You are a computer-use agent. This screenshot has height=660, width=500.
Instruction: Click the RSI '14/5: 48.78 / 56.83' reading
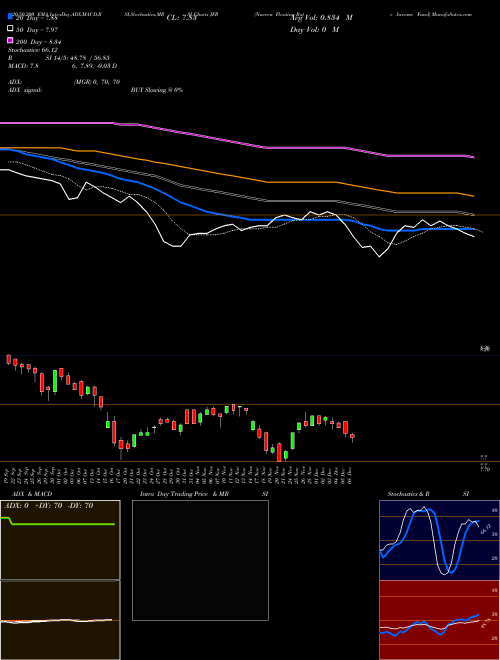coord(78,58)
